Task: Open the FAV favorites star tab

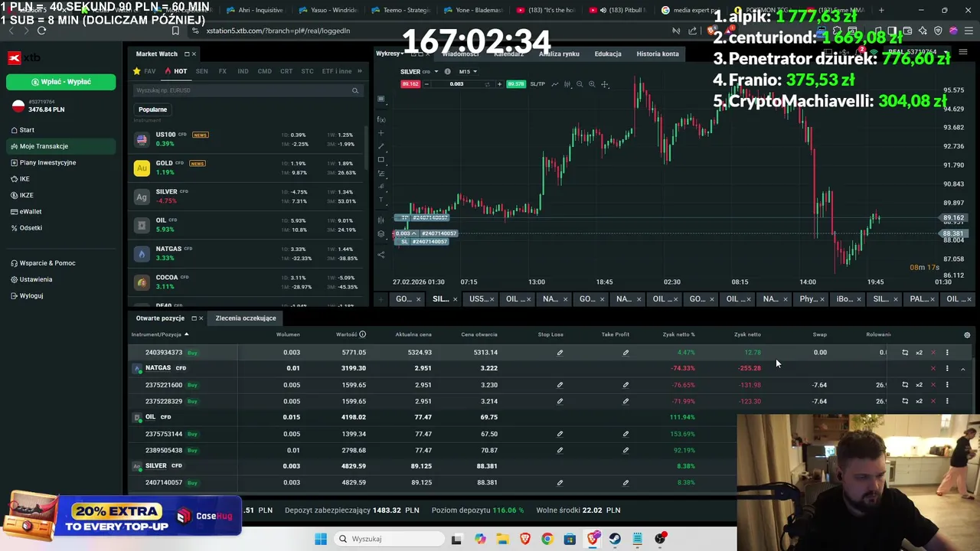Action: (x=145, y=71)
